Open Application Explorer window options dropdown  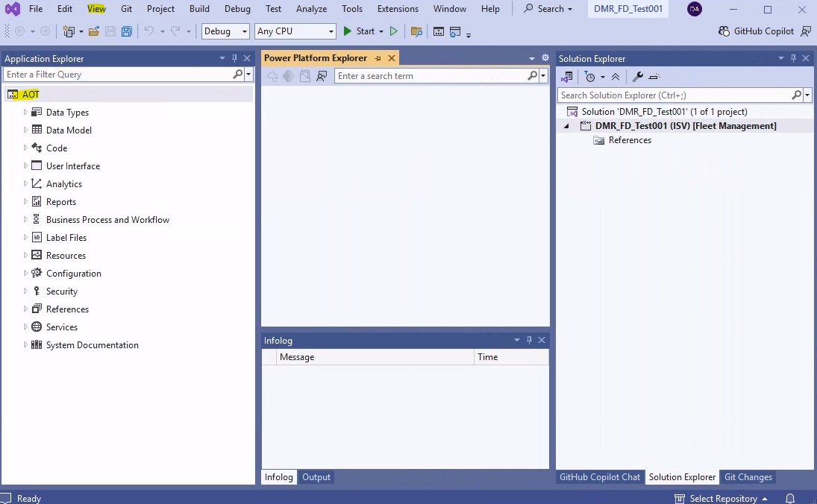pyautogui.click(x=222, y=58)
